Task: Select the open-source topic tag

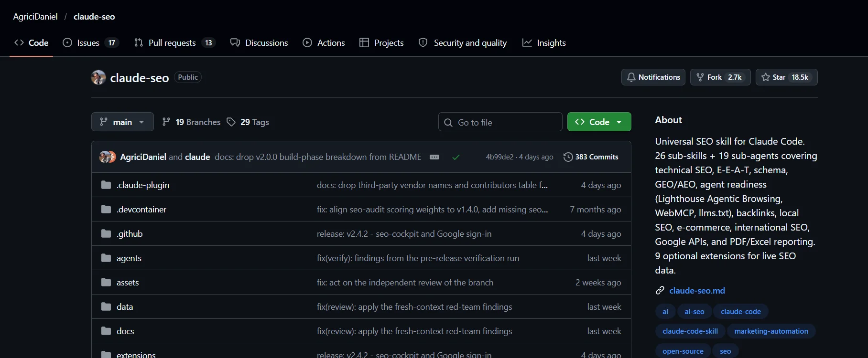Action: (683, 351)
